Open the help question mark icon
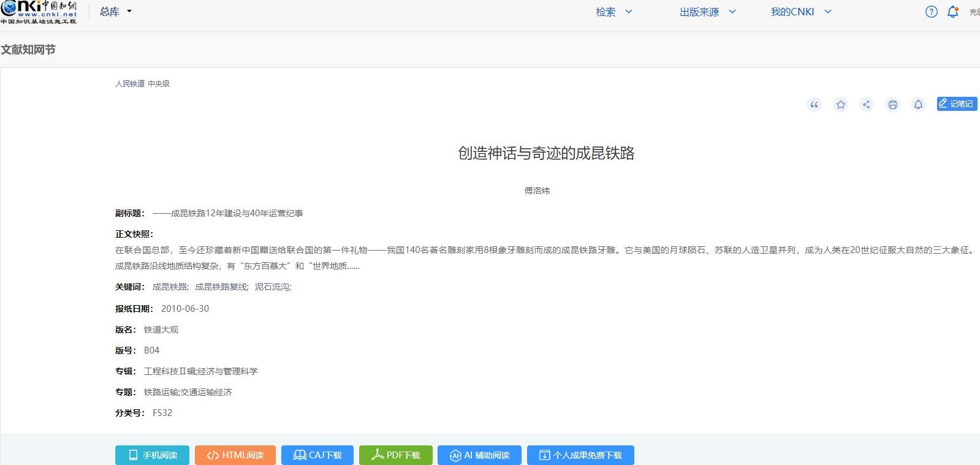The image size is (980, 465). click(x=931, y=12)
